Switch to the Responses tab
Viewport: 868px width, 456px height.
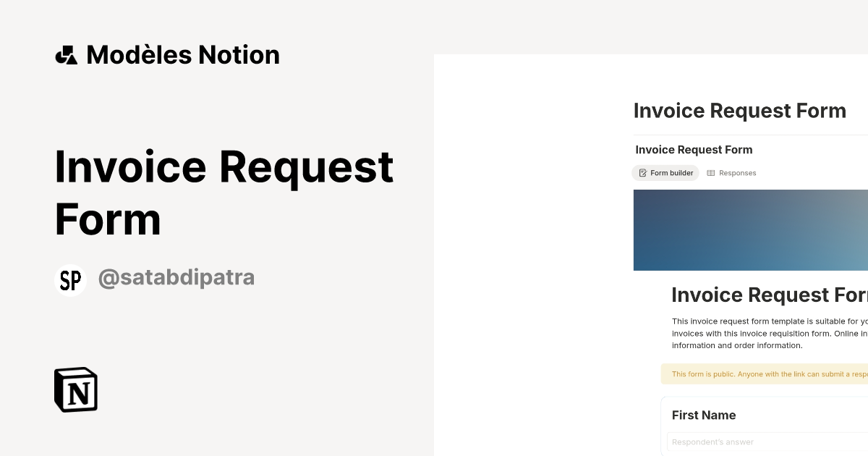(731, 172)
